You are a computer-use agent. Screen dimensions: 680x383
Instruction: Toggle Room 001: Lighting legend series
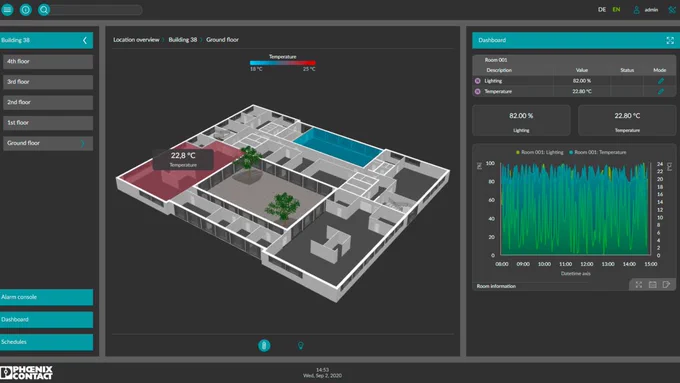(x=539, y=152)
